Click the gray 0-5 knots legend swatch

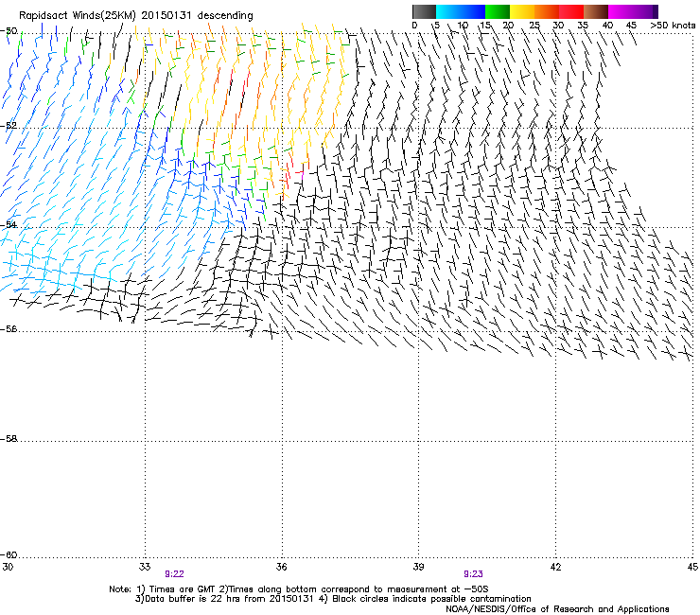424,11
